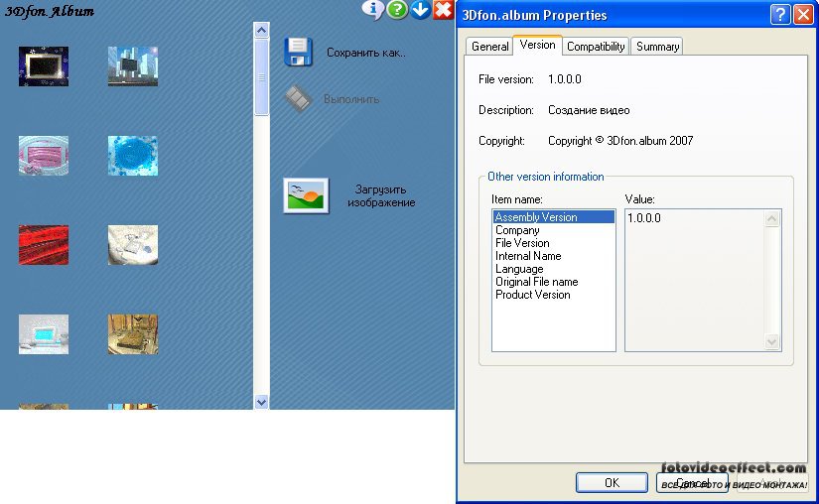The image size is (819, 504).
Task: Select 'Company' in Item name list
Action: (x=553, y=230)
